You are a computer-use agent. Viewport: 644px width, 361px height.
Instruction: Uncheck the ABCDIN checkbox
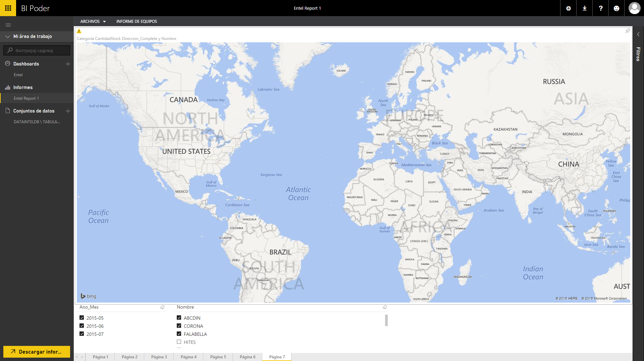(179, 318)
